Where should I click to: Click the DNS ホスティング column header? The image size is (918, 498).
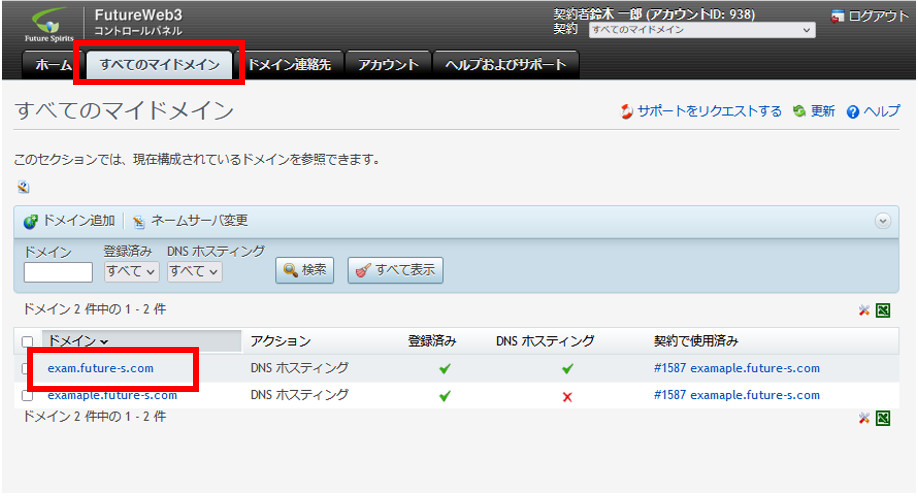[x=545, y=341]
